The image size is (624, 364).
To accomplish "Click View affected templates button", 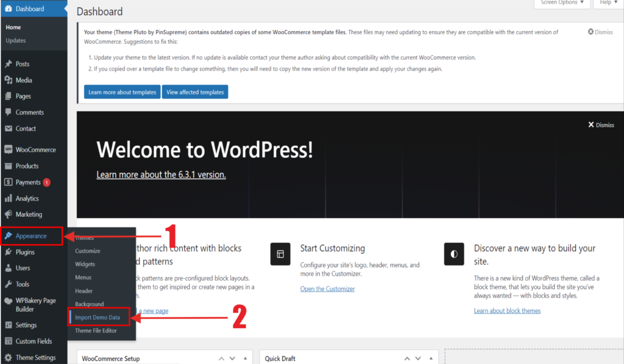I will coord(195,93).
